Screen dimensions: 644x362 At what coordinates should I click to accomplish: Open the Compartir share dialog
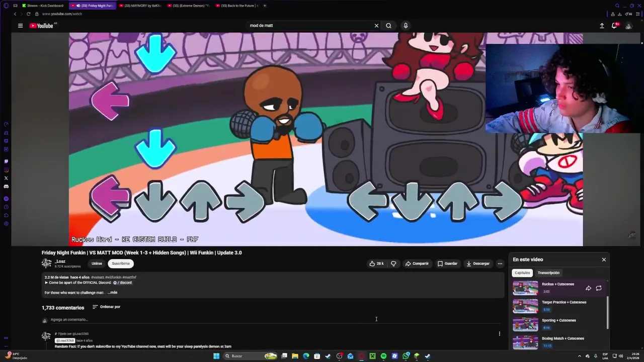coord(417,263)
